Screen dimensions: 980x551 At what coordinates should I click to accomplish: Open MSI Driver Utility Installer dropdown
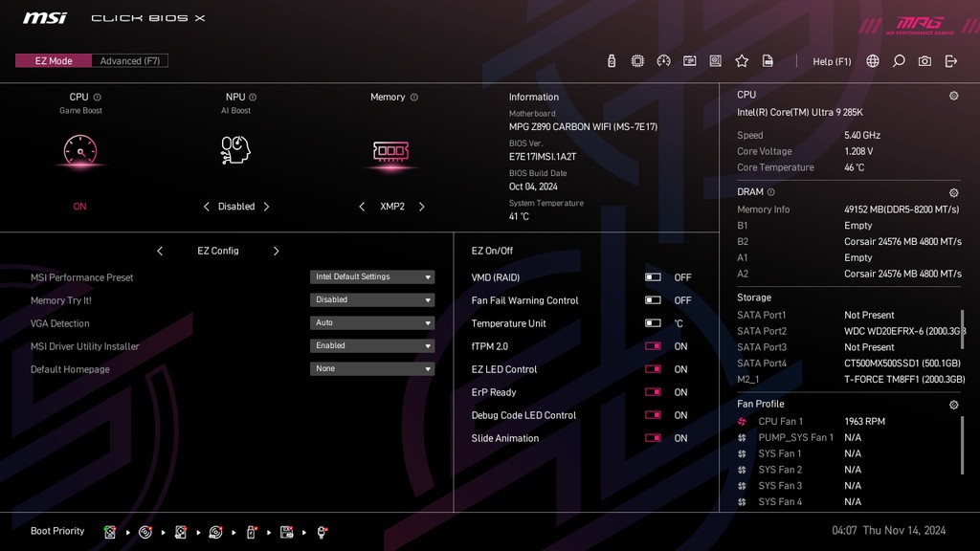point(372,345)
